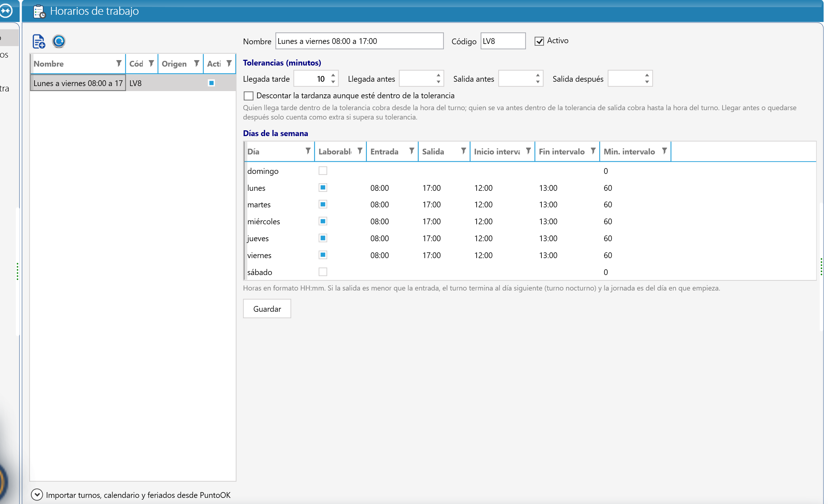Viewport: 828px width, 504px height.
Task: Open filter on Inicio intervalo column
Action: point(528,151)
